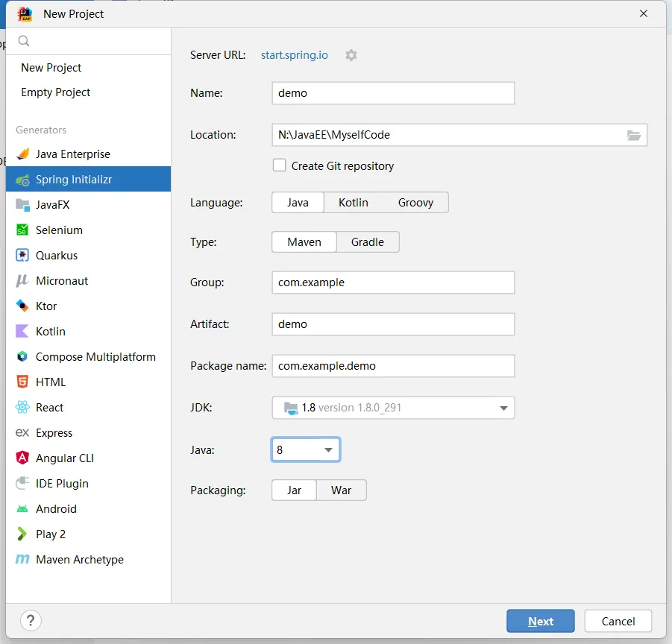Select Empty Project in sidebar
The width and height of the screenshot is (672, 644).
pos(56,92)
